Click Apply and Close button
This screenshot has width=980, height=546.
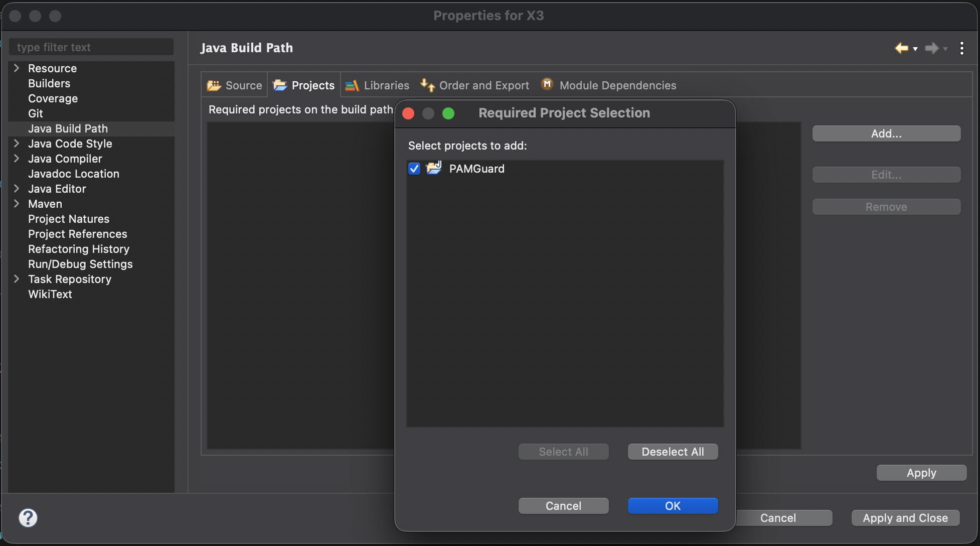click(905, 518)
